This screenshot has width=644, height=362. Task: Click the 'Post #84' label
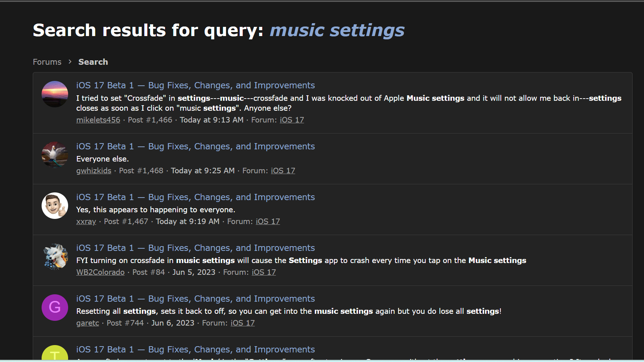tap(149, 272)
